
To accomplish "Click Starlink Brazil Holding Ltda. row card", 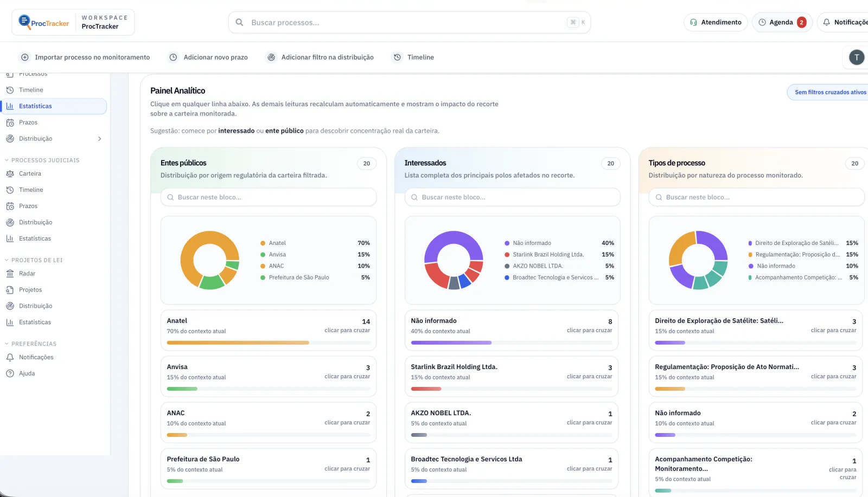I will coord(511,376).
